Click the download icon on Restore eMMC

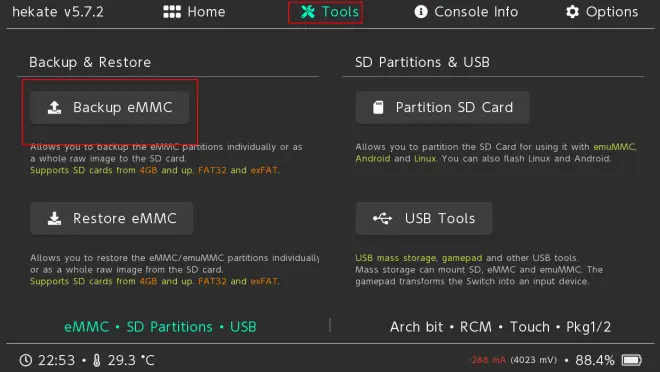pyautogui.click(x=54, y=218)
